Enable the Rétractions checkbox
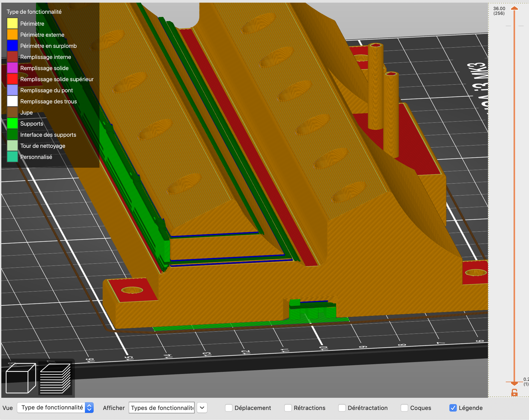 coord(288,408)
